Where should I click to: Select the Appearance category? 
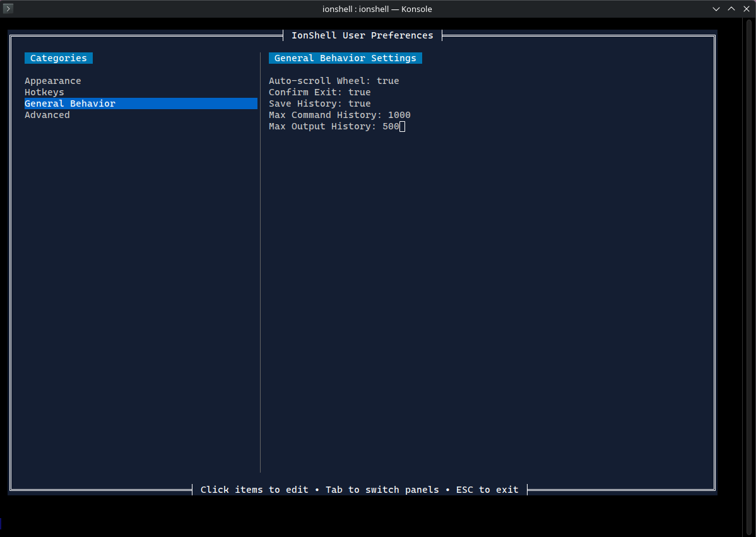pyautogui.click(x=53, y=81)
